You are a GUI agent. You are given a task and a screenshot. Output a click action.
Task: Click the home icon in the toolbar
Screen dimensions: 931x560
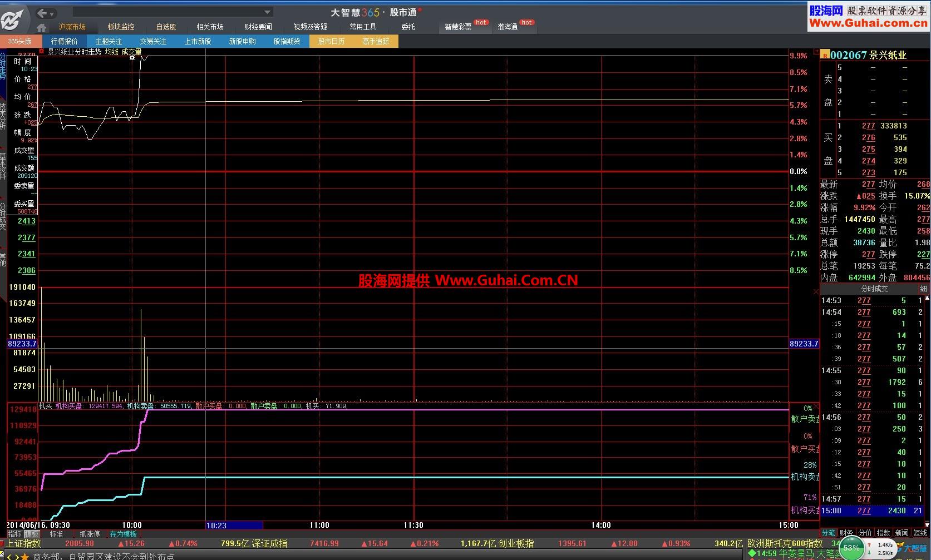(41, 27)
